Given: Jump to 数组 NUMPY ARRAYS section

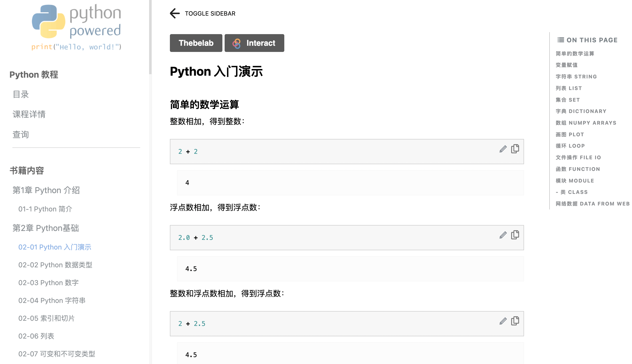Looking at the screenshot, I should pyautogui.click(x=586, y=123).
